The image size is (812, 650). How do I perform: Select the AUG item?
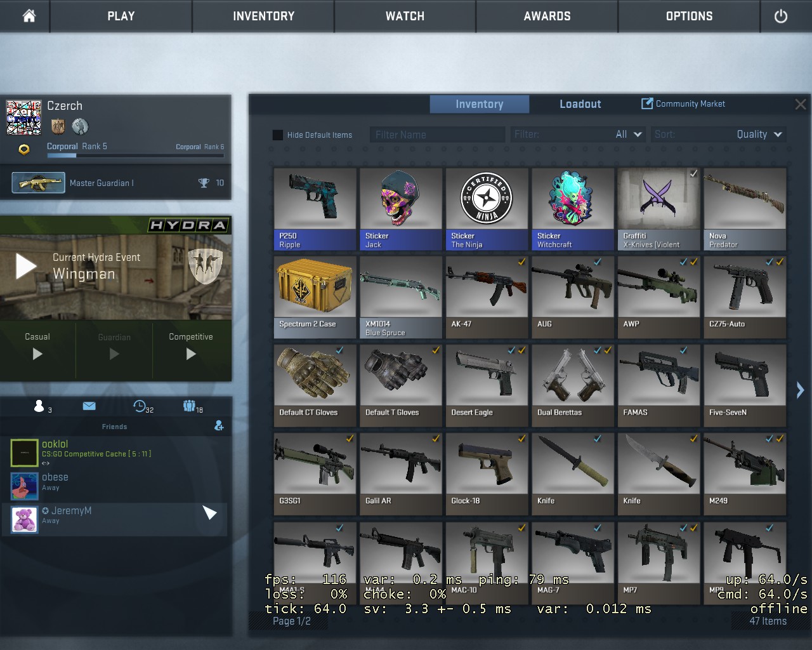[x=573, y=297]
